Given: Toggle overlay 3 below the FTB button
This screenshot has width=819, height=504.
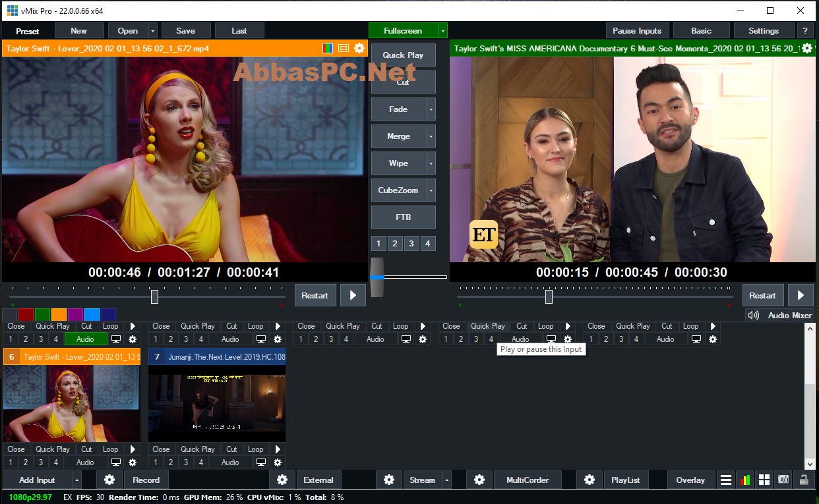Looking at the screenshot, I should (x=411, y=244).
